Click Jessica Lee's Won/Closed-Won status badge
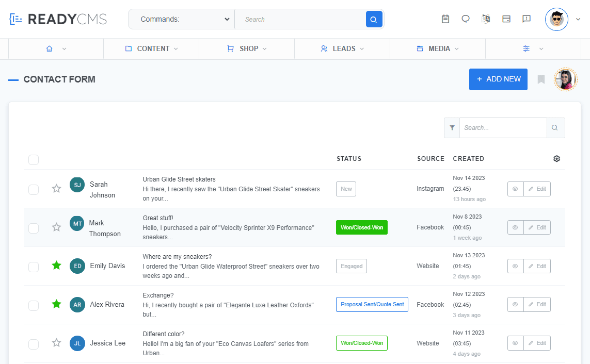Screen dimensions: 590x364 tap(362, 343)
